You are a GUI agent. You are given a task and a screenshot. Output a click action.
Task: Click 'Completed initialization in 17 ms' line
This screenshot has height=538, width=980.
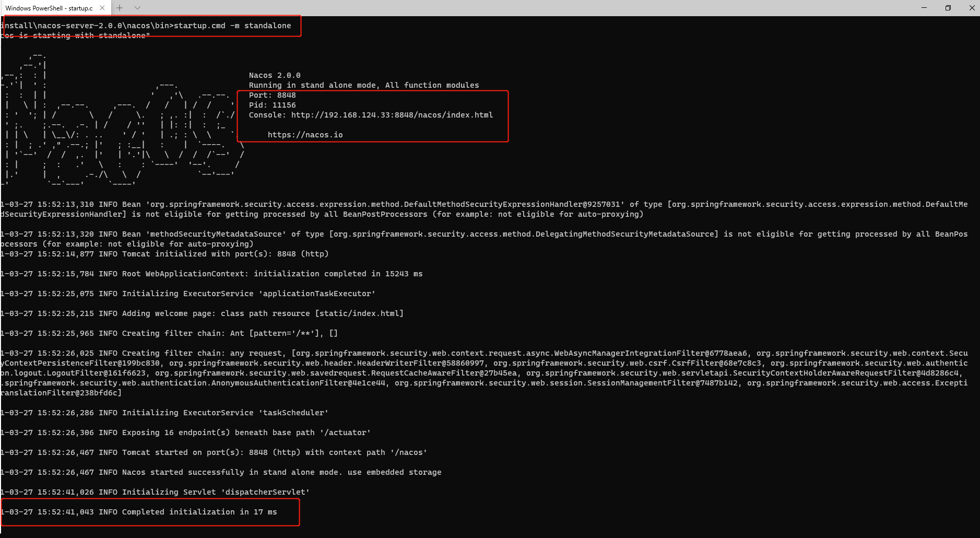139,512
